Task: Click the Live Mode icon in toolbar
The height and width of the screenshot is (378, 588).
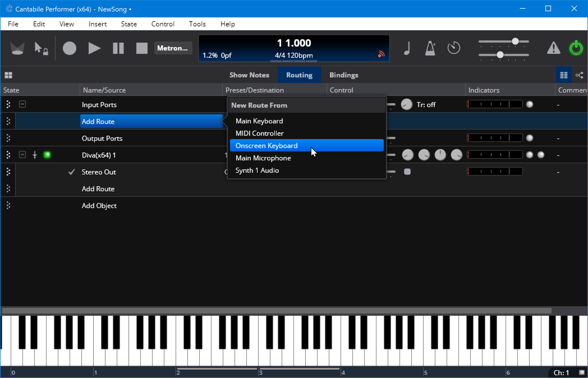Action: click(17, 48)
